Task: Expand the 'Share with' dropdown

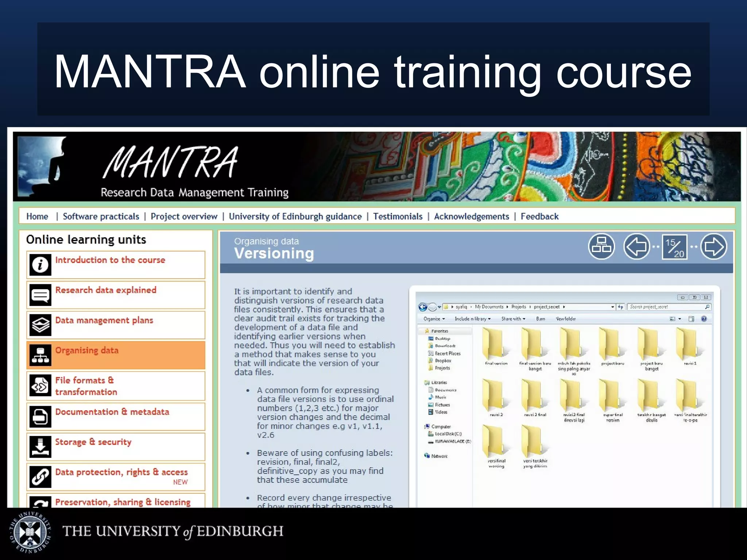Action: click(513, 319)
